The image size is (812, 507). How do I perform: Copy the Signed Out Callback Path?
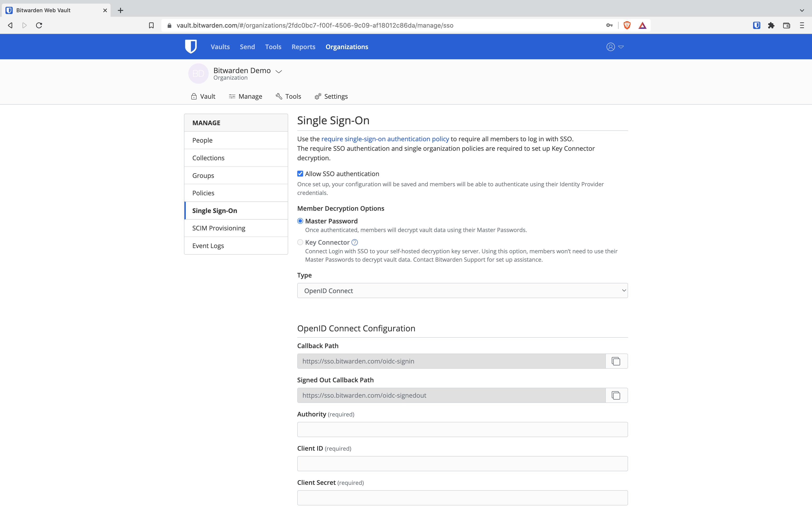pyautogui.click(x=616, y=395)
